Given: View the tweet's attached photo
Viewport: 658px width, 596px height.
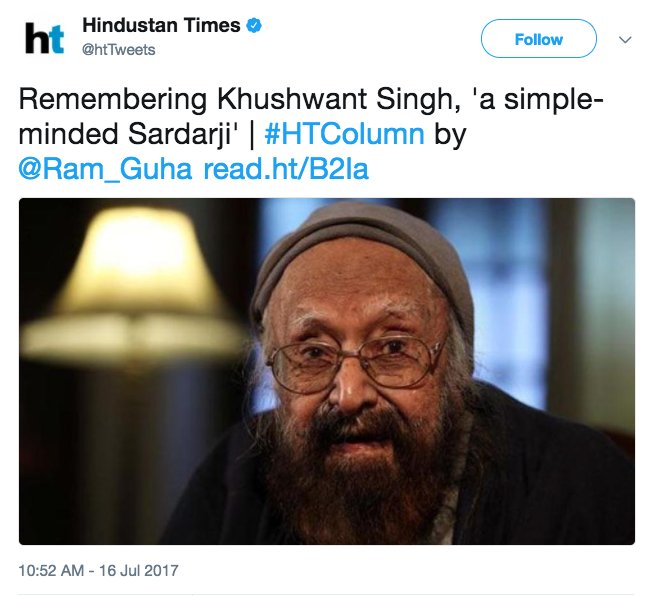Looking at the screenshot, I should tap(327, 371).
